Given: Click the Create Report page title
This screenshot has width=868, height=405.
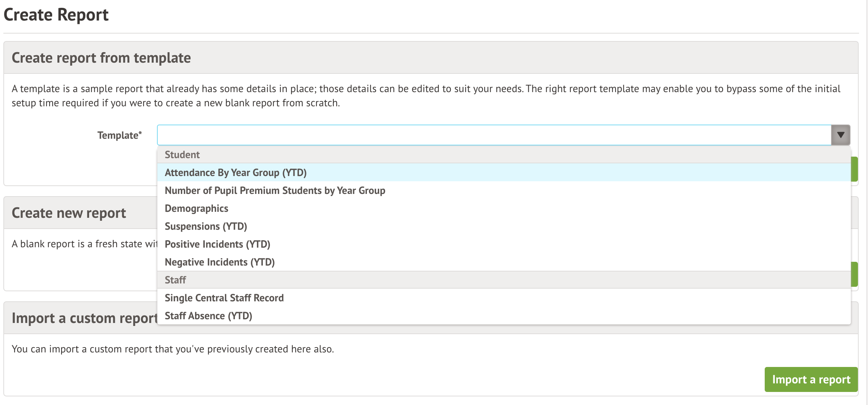Looking at the screenshot, I should coord(56,15).
